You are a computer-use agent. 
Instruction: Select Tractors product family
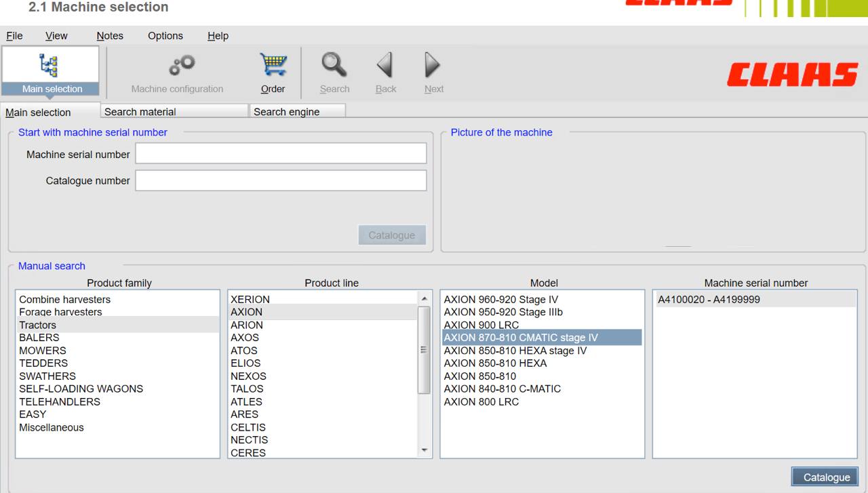[117, 325]
